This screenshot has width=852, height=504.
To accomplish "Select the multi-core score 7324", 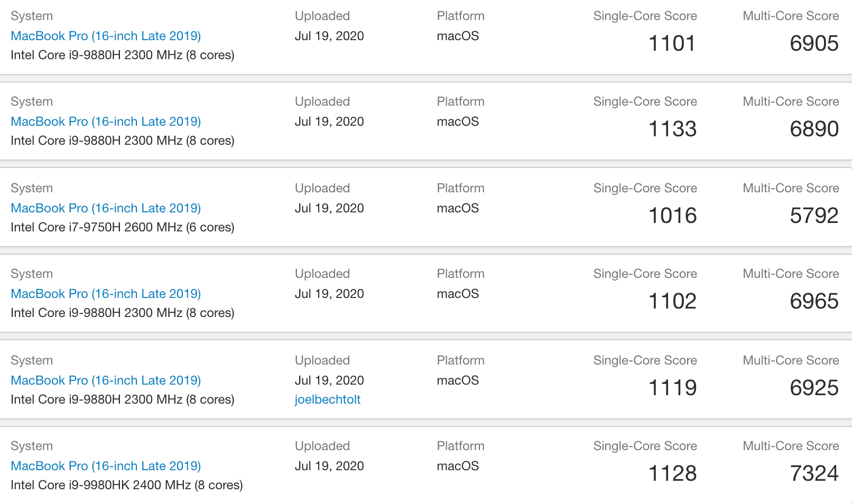I will click(x=814, y=473).
